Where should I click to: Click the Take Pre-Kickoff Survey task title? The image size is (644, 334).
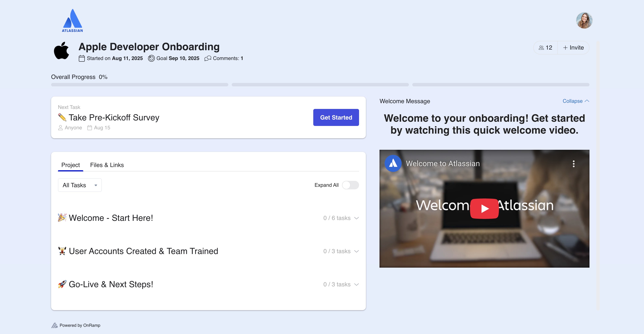(x=114, y=117)
